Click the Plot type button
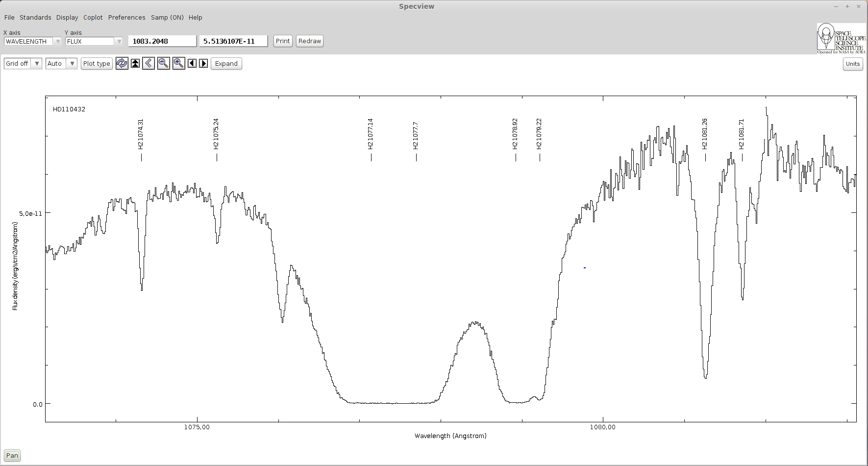868x466 pixels. (x=97, y=63)
